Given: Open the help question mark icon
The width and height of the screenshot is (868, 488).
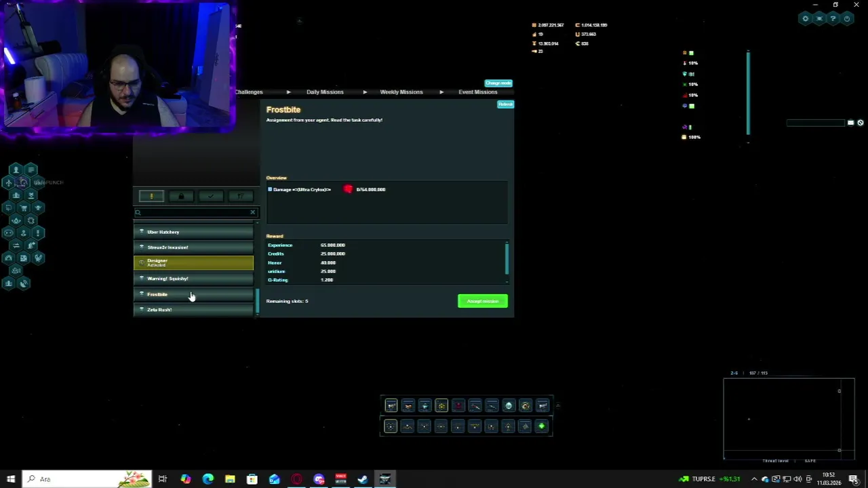Looking at the screenshot, I should pyautogui.click(x=833, y=18).
